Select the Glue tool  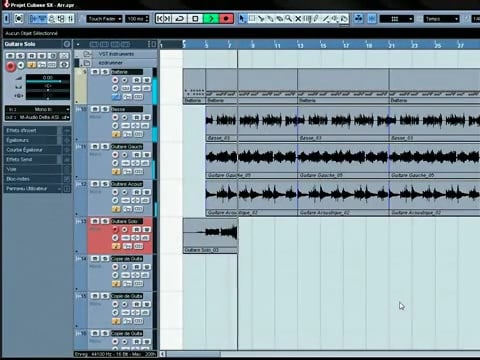[270, 19]
